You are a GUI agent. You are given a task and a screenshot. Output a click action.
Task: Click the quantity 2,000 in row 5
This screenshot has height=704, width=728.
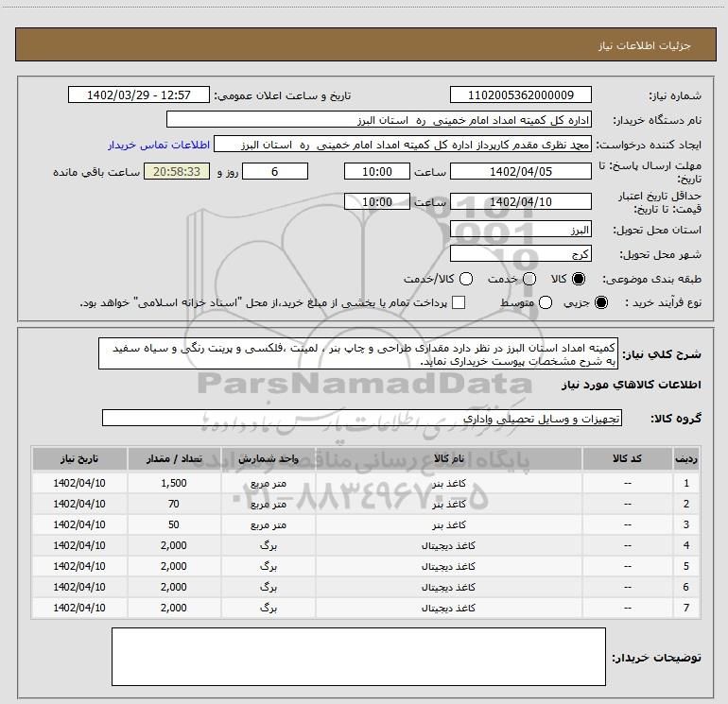point(174,566)
